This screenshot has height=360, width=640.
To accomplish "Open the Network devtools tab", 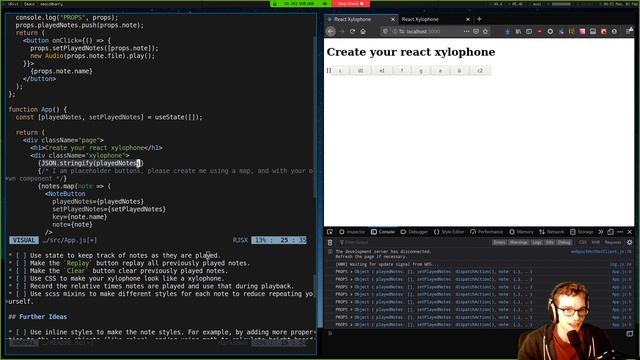I will [551, 232].
